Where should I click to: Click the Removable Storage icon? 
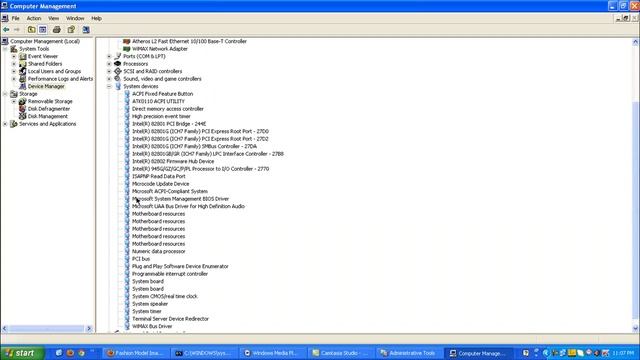click(x=23, y=101)
